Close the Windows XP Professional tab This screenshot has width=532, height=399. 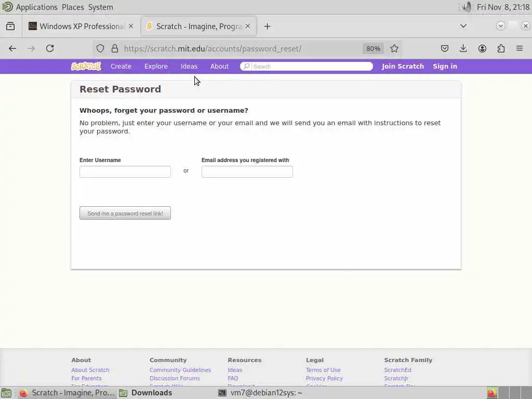tap(131, 26)
